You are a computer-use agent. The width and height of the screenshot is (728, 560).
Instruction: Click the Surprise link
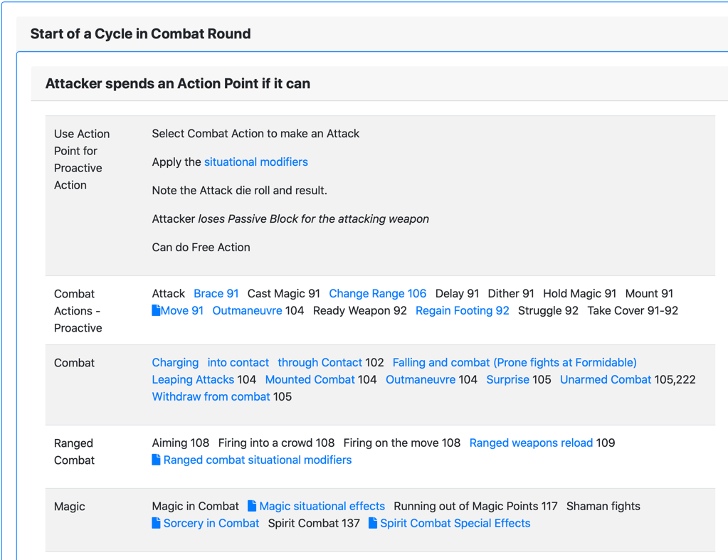tap(507, 379)
